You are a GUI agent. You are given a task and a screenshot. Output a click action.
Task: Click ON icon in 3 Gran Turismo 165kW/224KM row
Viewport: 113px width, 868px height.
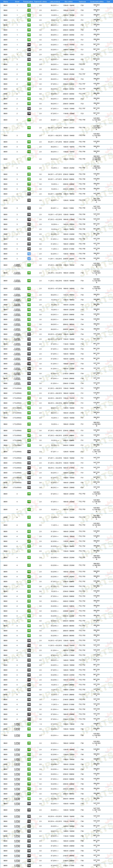click(x=29, y=359)
